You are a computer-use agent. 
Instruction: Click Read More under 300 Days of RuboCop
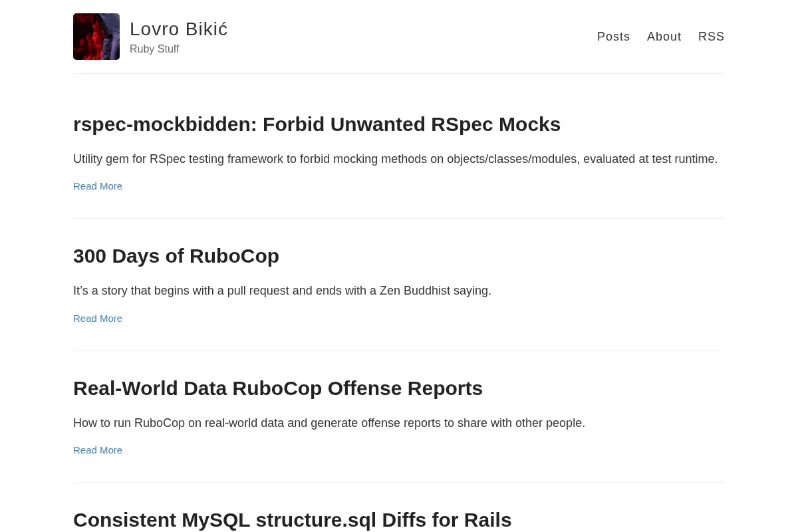[98, 319]
